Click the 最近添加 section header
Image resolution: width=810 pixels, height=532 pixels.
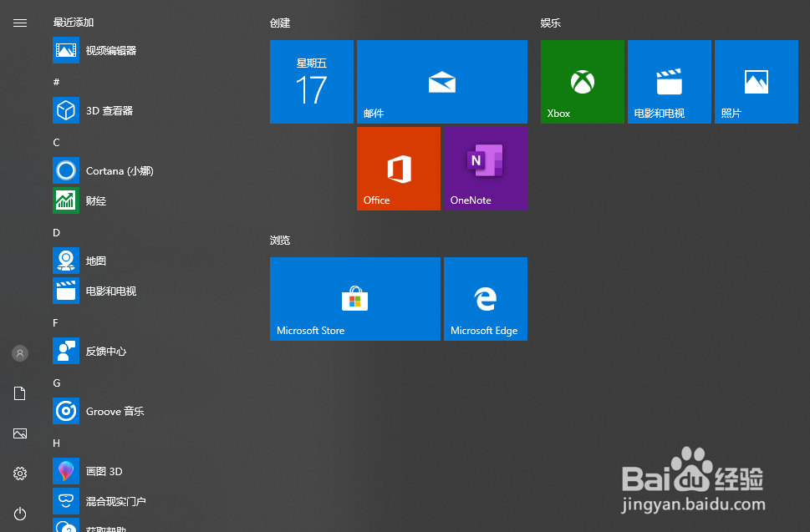[x=74, y=23]
